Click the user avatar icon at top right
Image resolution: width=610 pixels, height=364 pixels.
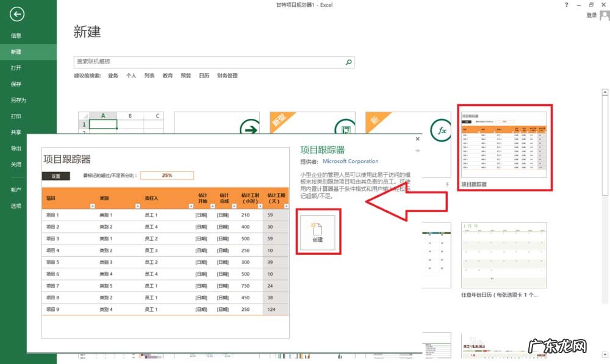pos(603,15)
